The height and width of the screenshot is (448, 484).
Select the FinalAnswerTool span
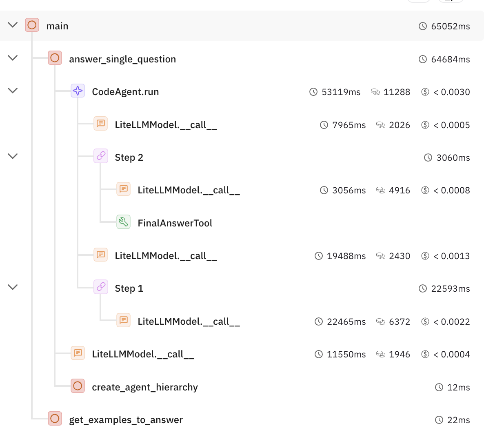[x=175, y=223]
